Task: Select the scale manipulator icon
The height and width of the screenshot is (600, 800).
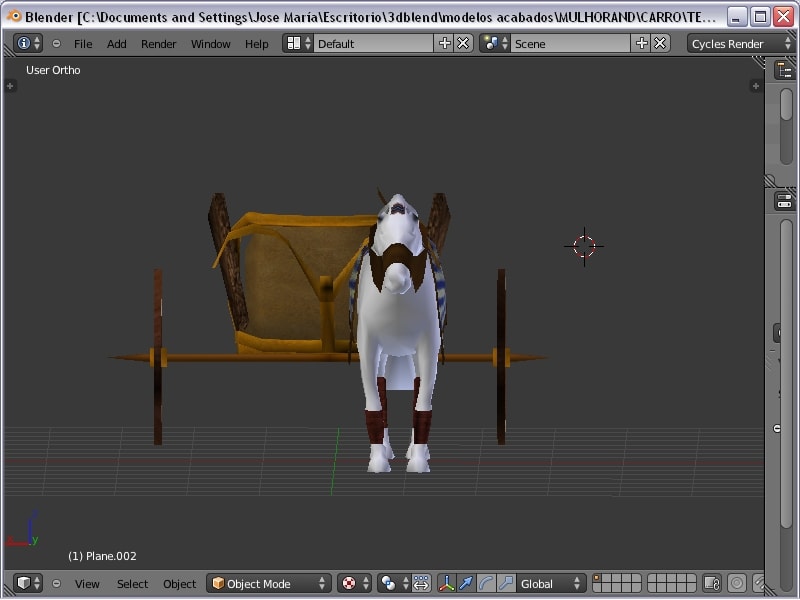Action: coord(506,583)
